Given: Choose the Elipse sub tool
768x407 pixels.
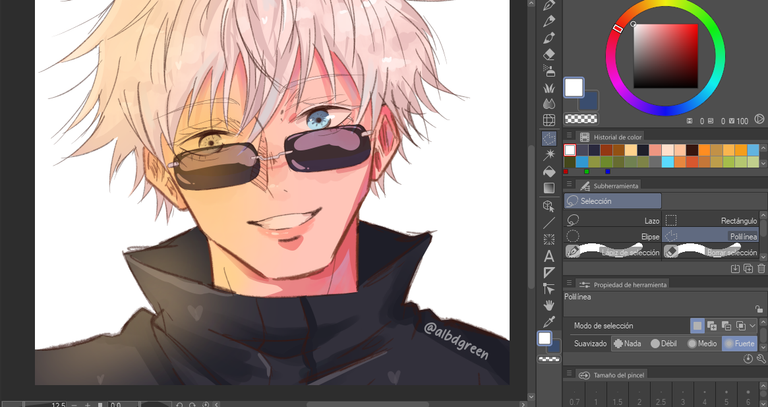Looking at the screenshot, I should pos(612,237).
